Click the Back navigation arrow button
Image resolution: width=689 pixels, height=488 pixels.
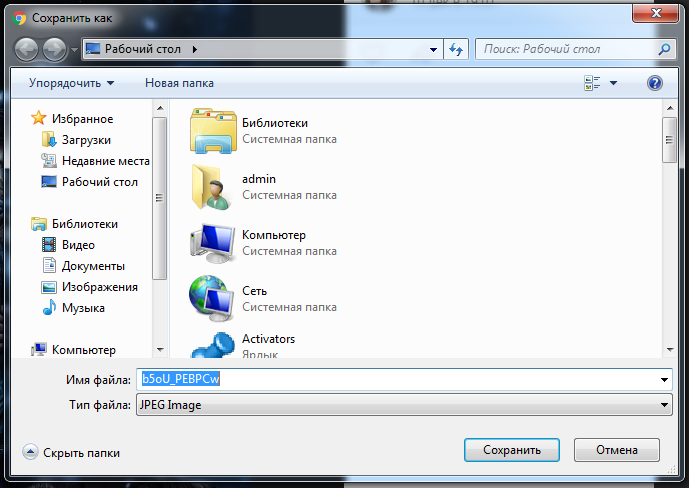(x=27, y=49)
